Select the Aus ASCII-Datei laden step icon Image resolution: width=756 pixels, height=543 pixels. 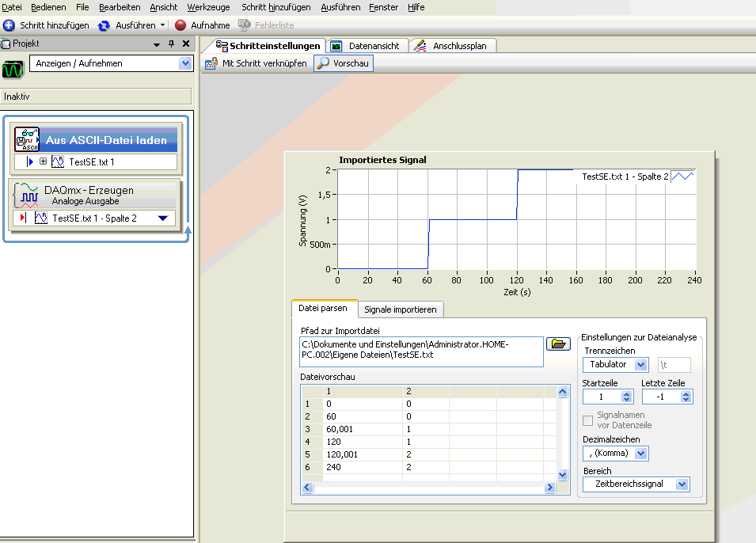tap(27, 140)
